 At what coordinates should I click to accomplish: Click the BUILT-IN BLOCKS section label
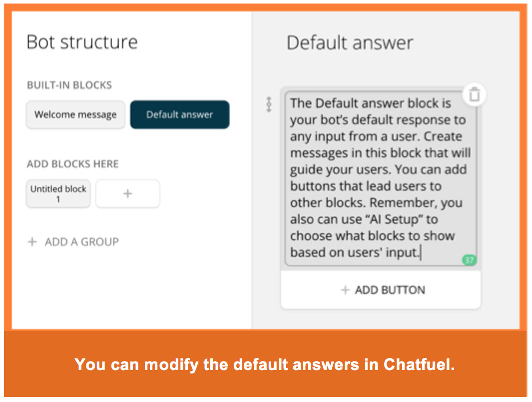point(69,85)
